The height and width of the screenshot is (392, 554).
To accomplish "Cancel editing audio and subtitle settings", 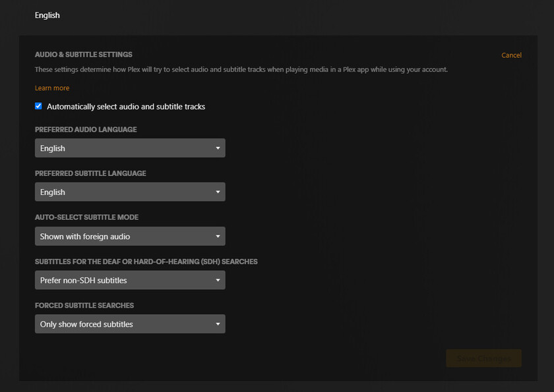I will [511, 55].
